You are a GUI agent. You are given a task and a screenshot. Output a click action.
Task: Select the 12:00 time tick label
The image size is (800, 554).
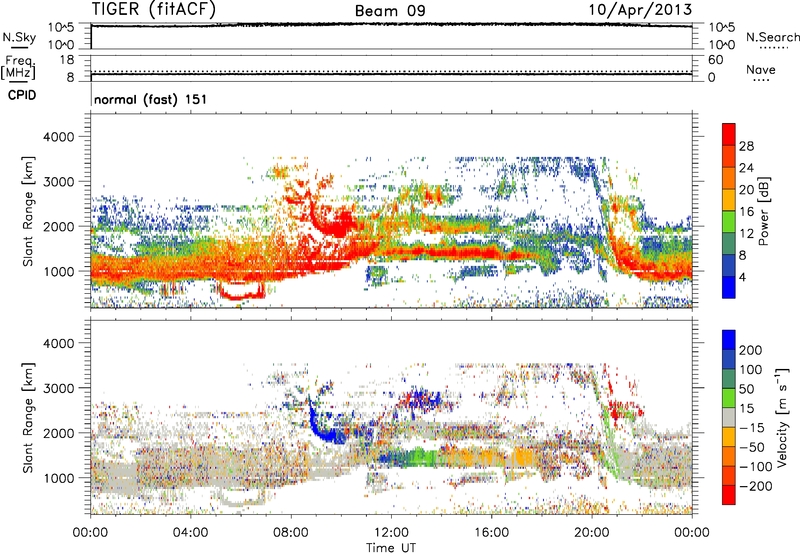pos(391,533)
